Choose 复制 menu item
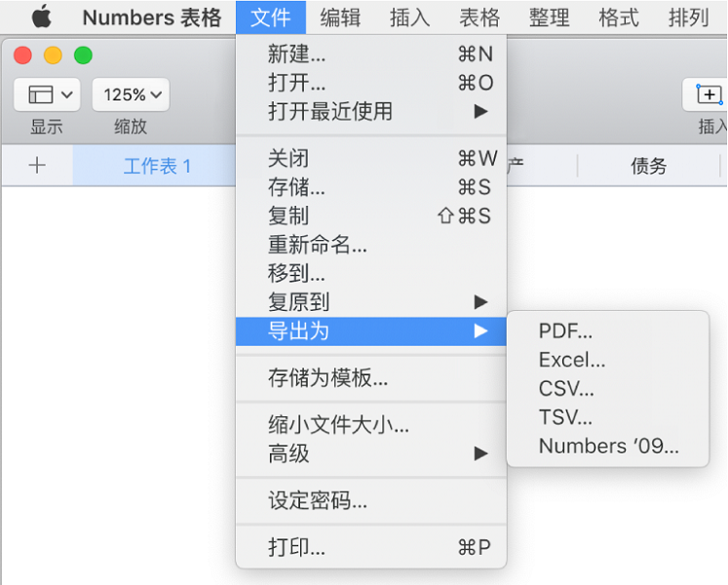Viewport: 728px width, 585px height. tap(371, 216)
